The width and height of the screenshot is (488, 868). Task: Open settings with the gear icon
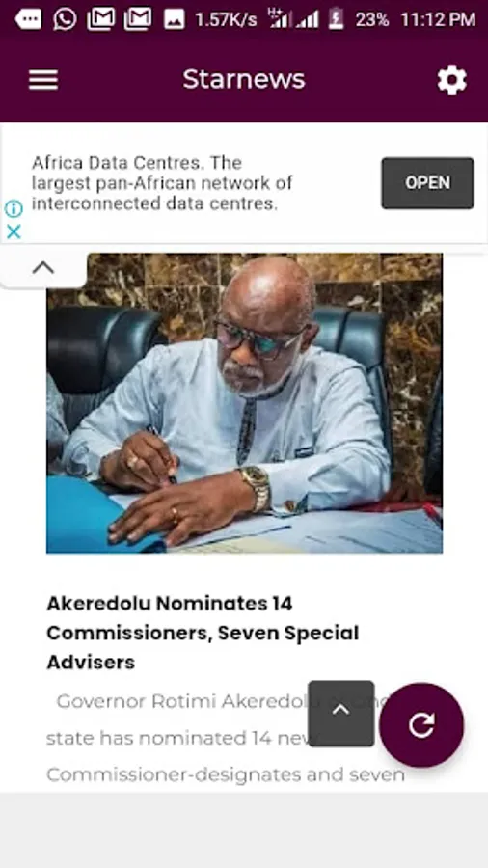point(452,80)
